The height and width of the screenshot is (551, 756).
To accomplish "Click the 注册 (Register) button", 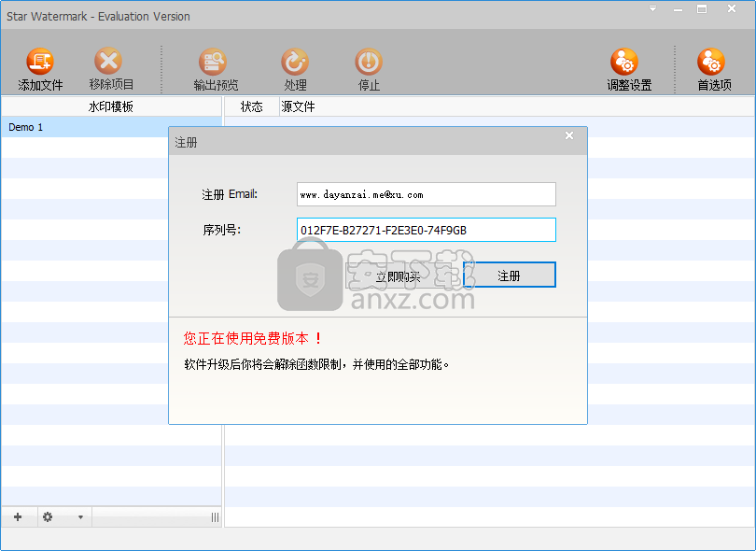I will click(510, 275).
